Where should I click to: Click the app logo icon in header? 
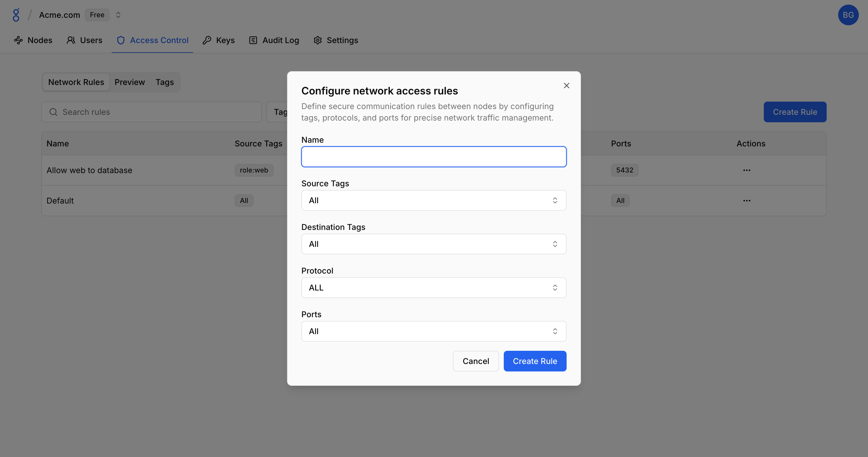coord(16,15)
